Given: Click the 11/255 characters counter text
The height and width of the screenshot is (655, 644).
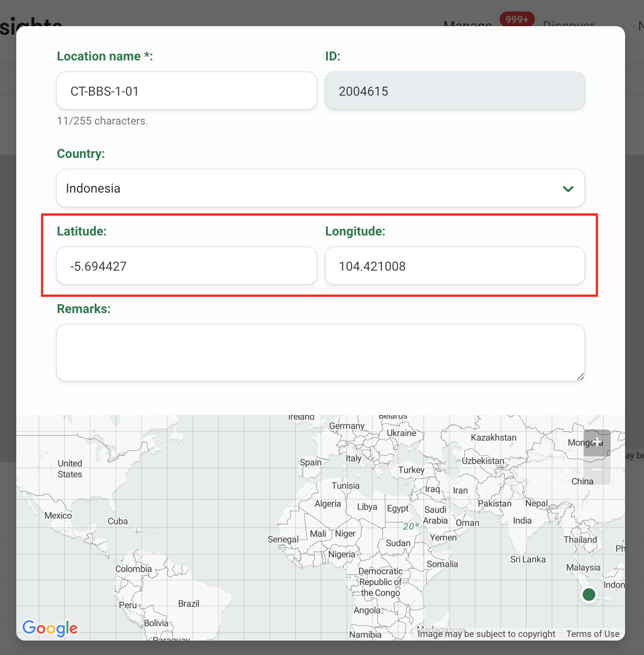Looking at the screenshot, I should click(102, 121).
